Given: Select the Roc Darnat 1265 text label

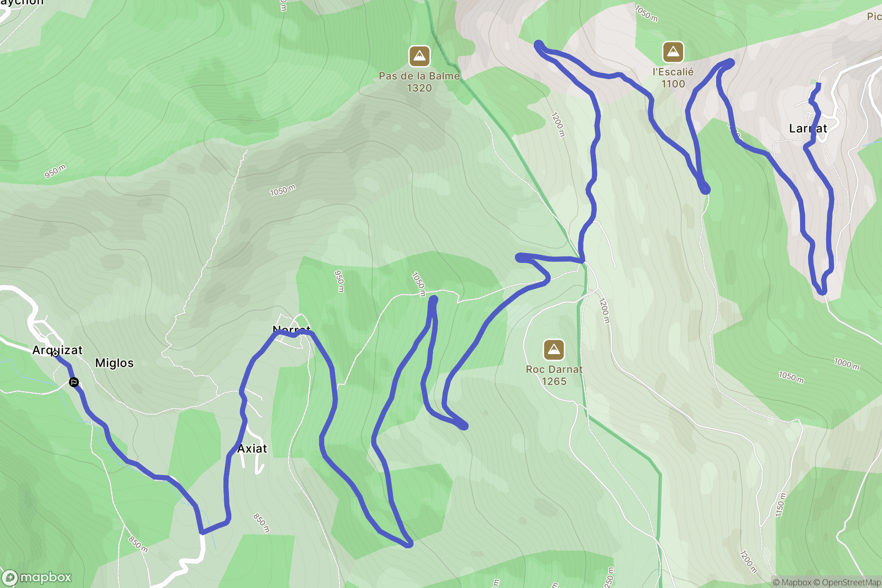Looking at the screenshot, I should (x=554, y=375).
